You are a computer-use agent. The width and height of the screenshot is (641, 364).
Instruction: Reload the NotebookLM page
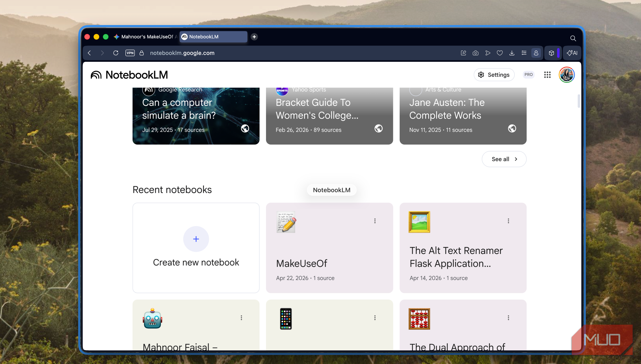coord(116,53)
